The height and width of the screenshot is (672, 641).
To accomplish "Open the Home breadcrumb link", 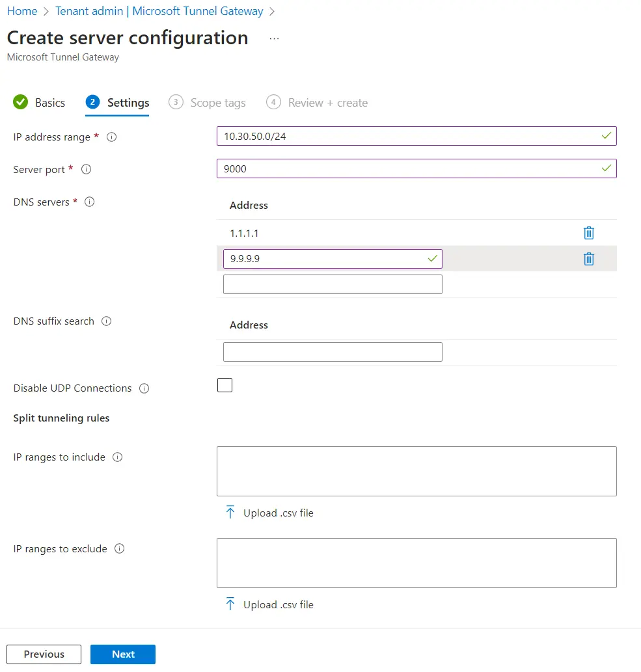I will [22, 11].
